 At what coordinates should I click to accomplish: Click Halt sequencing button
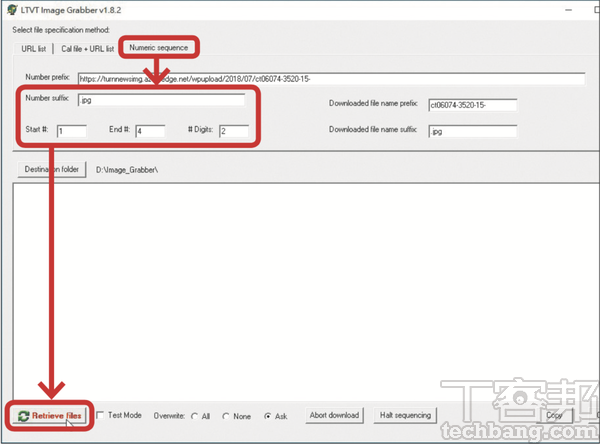click(405, 415)
